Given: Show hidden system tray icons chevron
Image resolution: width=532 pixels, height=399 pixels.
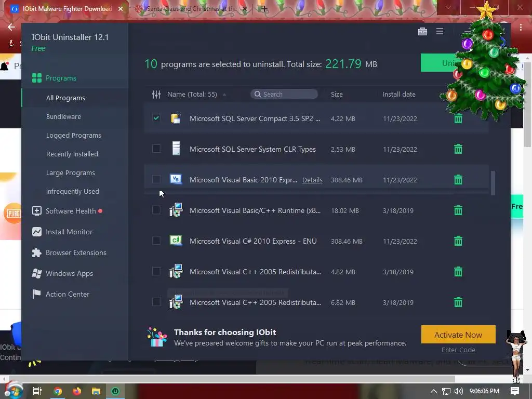Looking at the screenshot, I should [433, 391].
